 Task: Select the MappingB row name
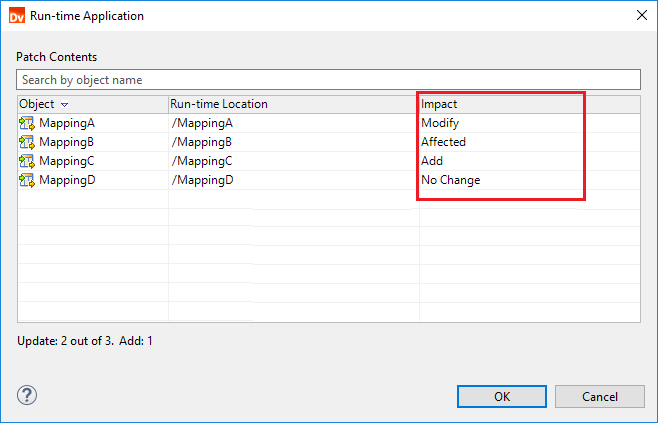(x=66, y=142)
